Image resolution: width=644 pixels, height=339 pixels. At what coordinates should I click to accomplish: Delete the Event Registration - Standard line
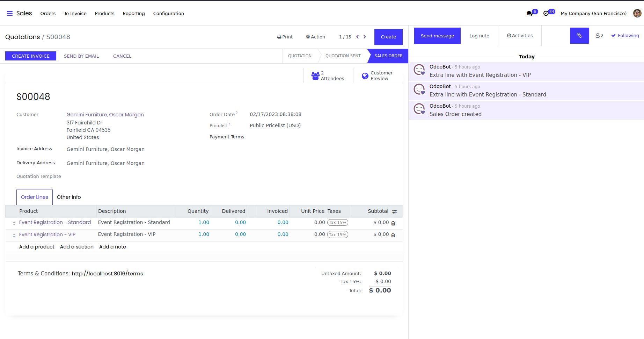393,223
